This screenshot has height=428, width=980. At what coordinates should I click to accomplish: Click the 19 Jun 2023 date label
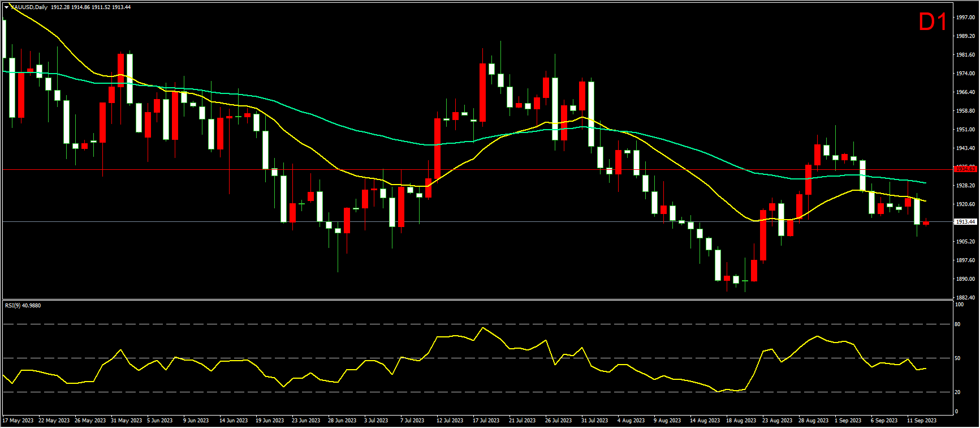270,421
